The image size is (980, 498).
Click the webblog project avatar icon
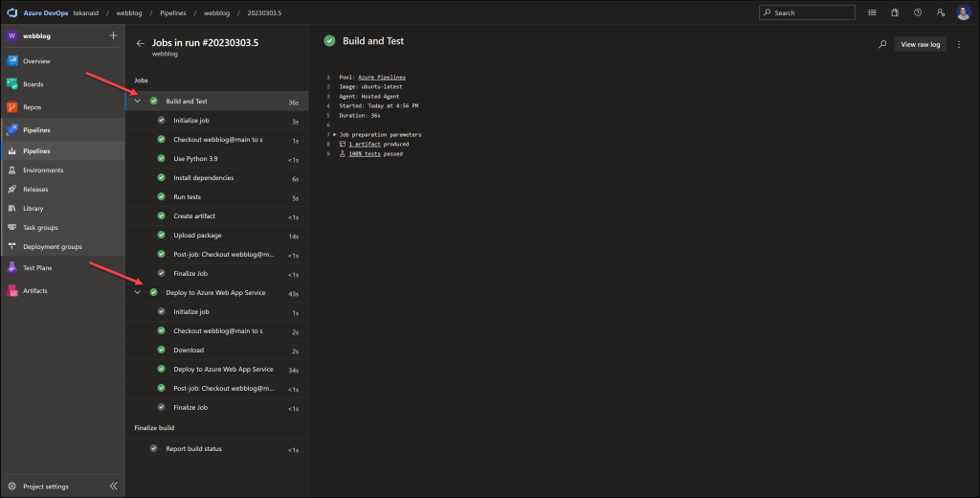click(11, 35)
